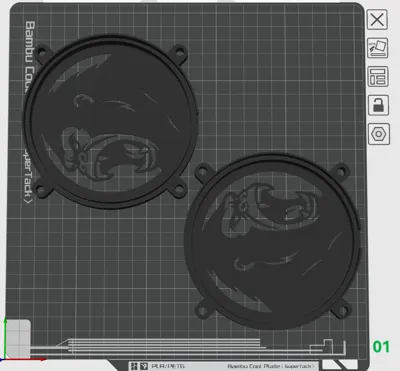This screenshot has height=371, width=400.
Task: Remove all objects with the X plate icon
Action: tap(377, 20)
